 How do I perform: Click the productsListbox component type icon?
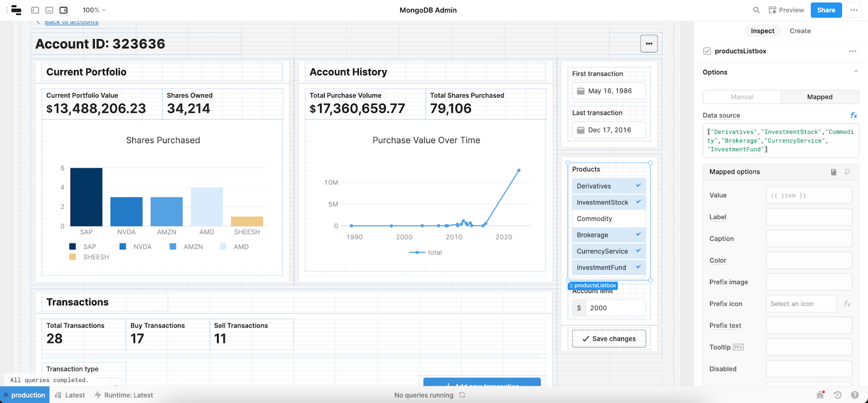(707, 51)
